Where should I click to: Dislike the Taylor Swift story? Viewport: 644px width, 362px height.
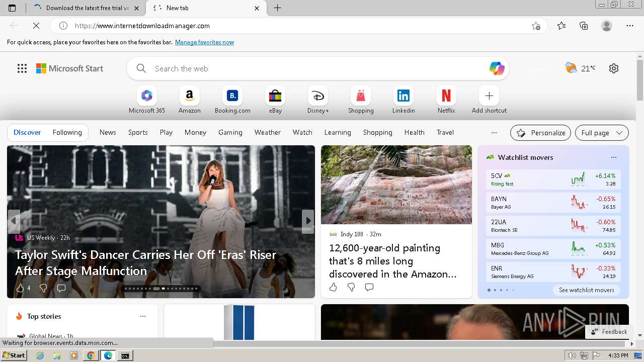click(43, 288)
